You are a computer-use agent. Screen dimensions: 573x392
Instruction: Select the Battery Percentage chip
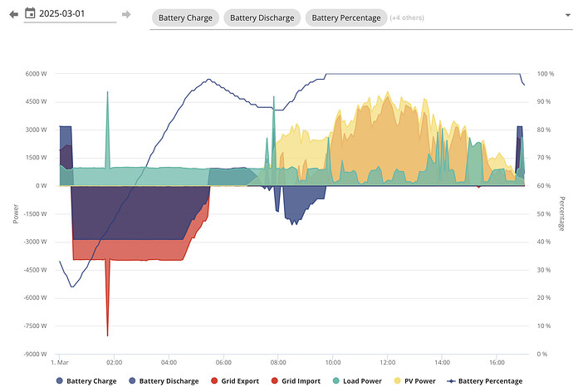[346, 17]
